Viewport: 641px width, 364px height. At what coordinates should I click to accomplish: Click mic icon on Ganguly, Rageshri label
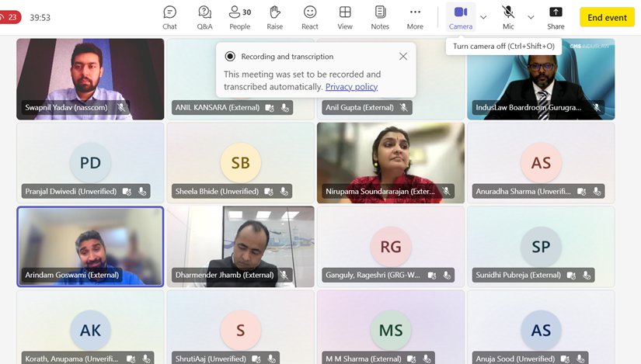(x=447, y=276)
